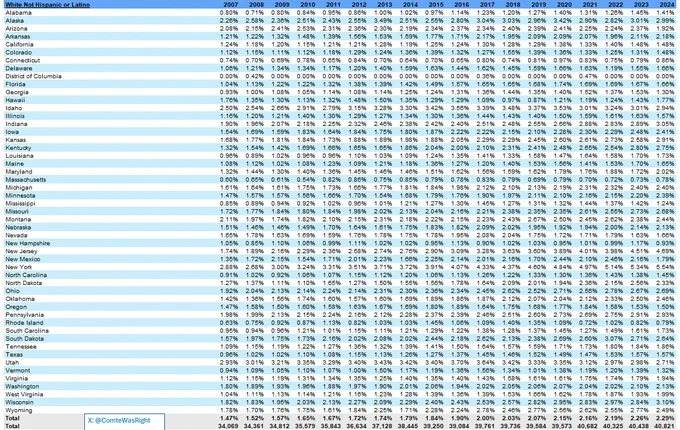Select the Kansas row label
The width and height of the screenshot is (680, 430).
(16, 140)
